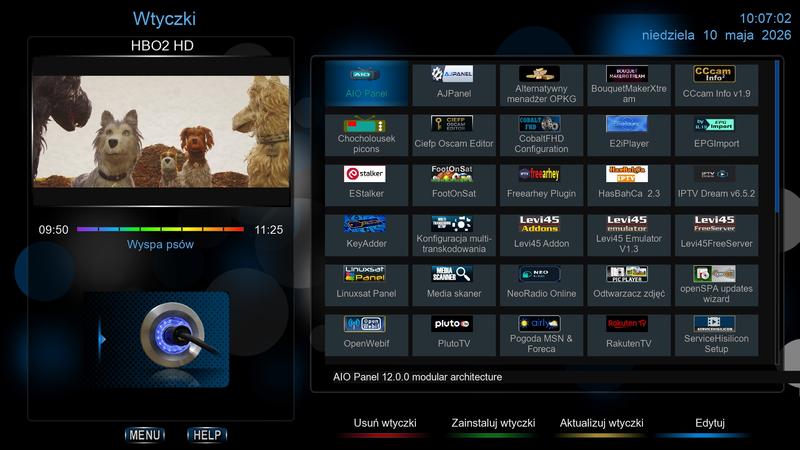800x450 pixels.
Task: Open CCcam Info v1.9
Action: coord(716,85)
